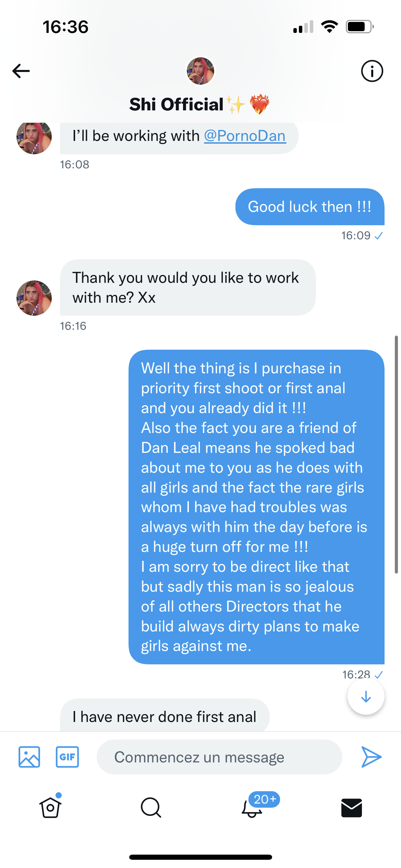
Task: Tap the message input field
Action: pyautogui.click(x=219, y=757)
